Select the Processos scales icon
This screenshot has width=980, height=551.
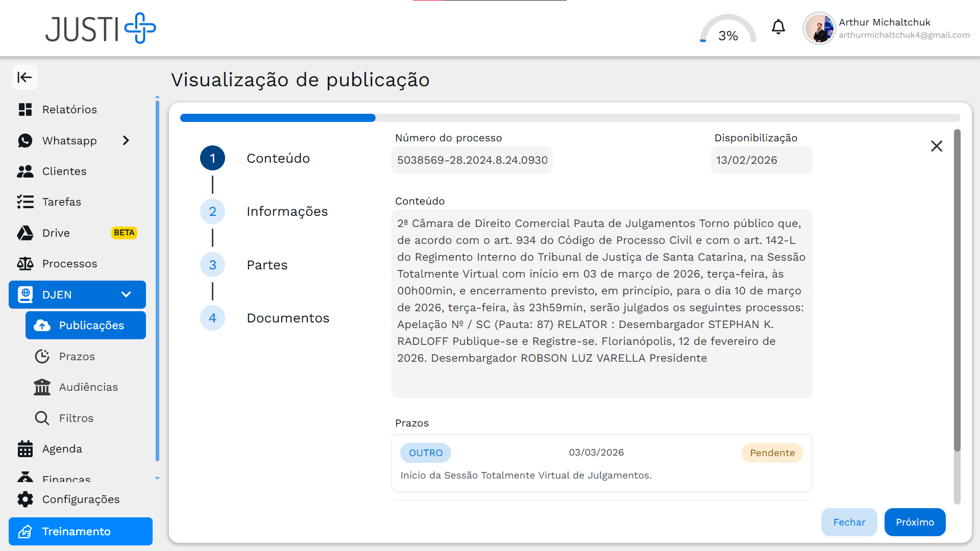coord(26,263)
